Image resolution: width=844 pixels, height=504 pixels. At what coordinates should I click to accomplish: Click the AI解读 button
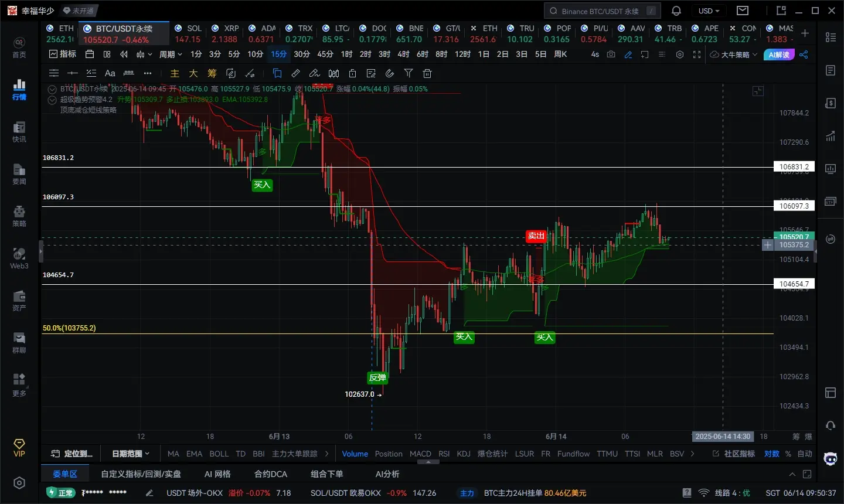coord(779,55)
